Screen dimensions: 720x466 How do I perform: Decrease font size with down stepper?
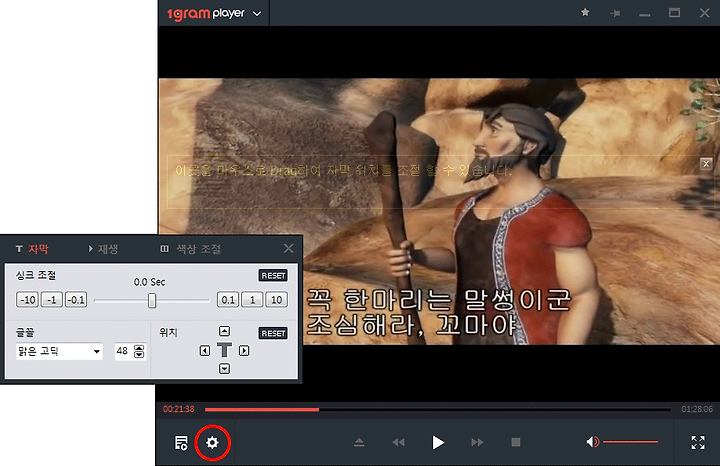139,354
